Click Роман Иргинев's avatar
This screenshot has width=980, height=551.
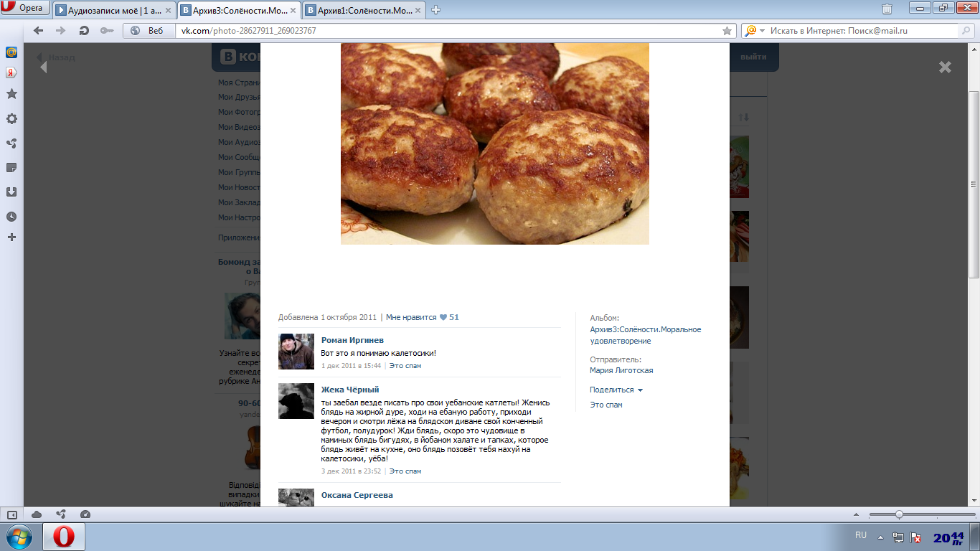[x=296, y=352]
